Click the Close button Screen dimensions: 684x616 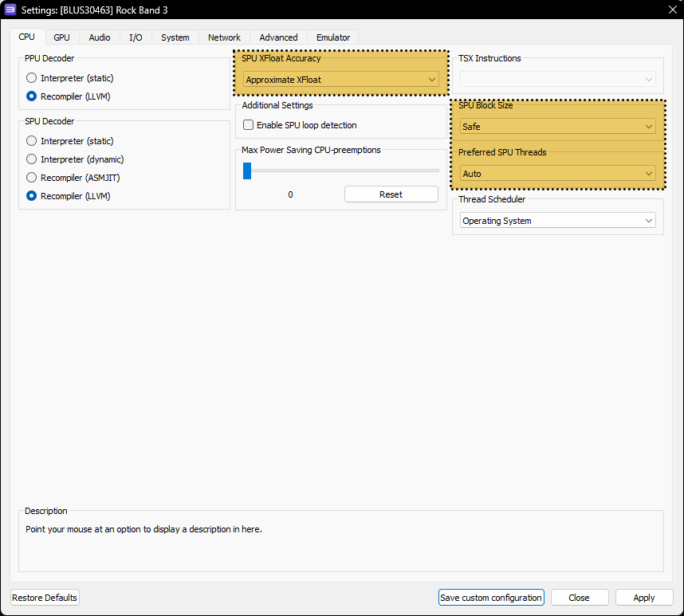coord(579,597)
